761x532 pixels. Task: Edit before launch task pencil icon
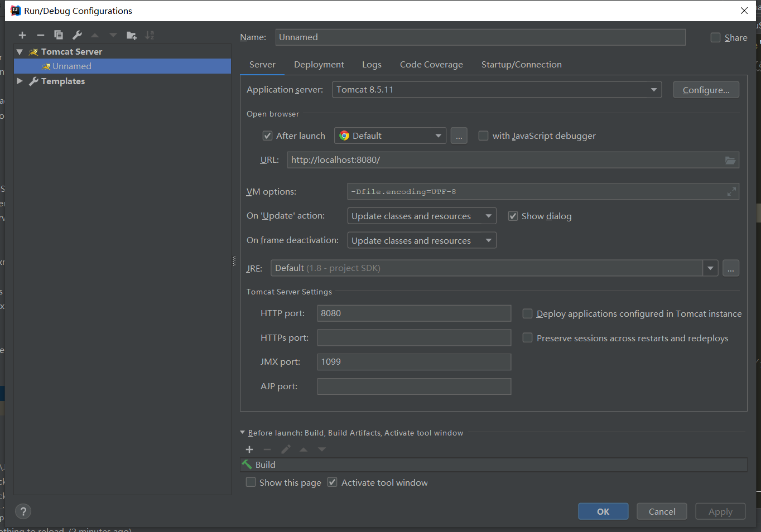[x=286, y=449]
